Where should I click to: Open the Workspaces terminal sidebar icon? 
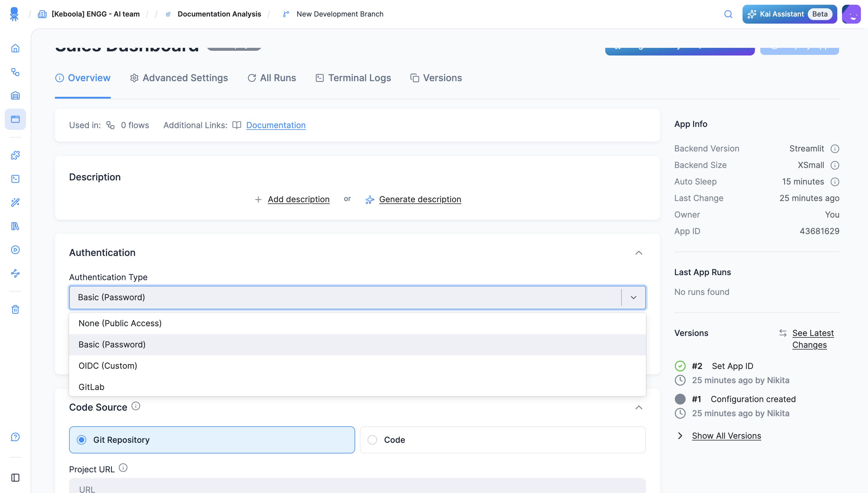15,179
